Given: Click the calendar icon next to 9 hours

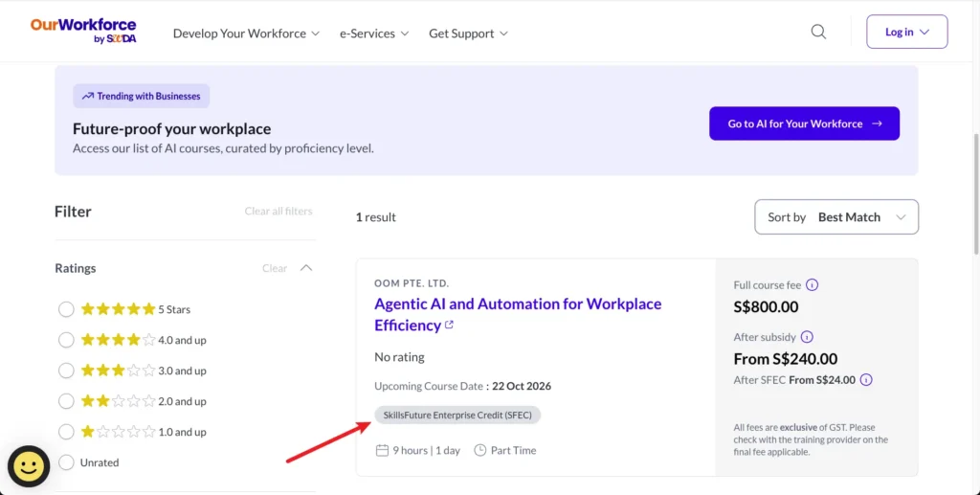Looking at the screenshot, I should click(382, 450).
